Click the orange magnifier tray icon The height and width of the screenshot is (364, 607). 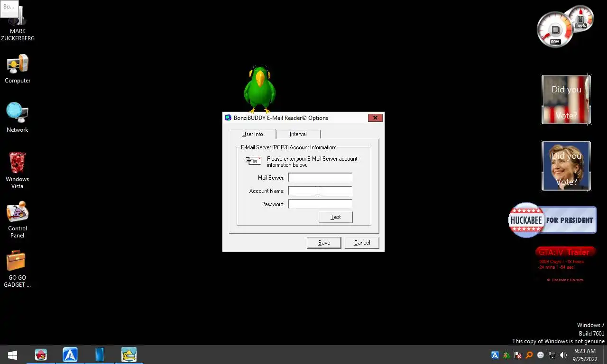pyautogui.click(x=529, y=355)
